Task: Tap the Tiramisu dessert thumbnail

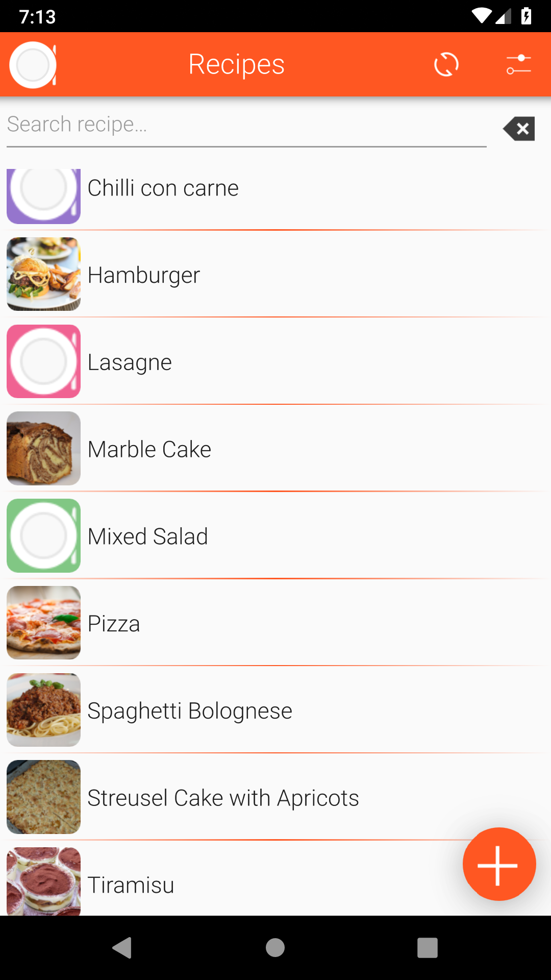Action: coord(44,881)
